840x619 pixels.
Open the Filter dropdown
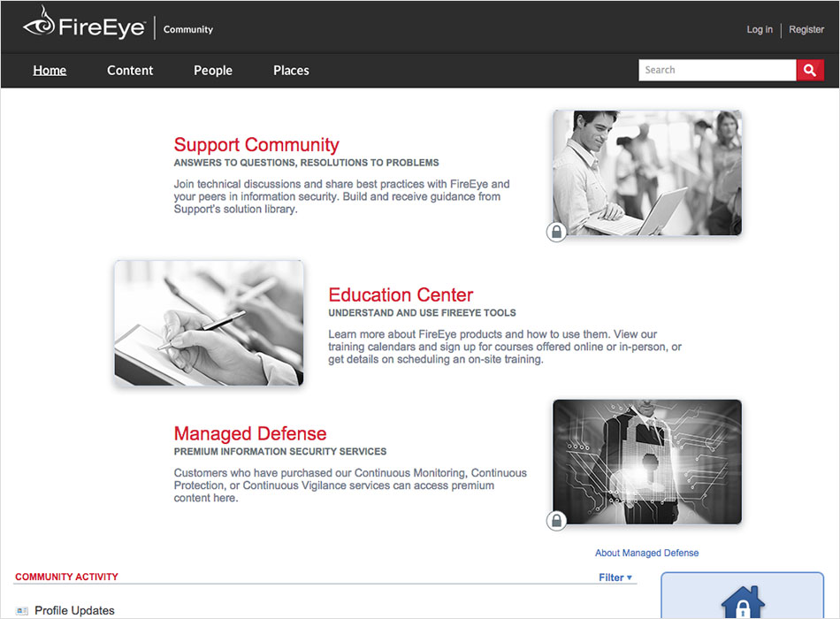pyautogui.click(x=615, y=577)
